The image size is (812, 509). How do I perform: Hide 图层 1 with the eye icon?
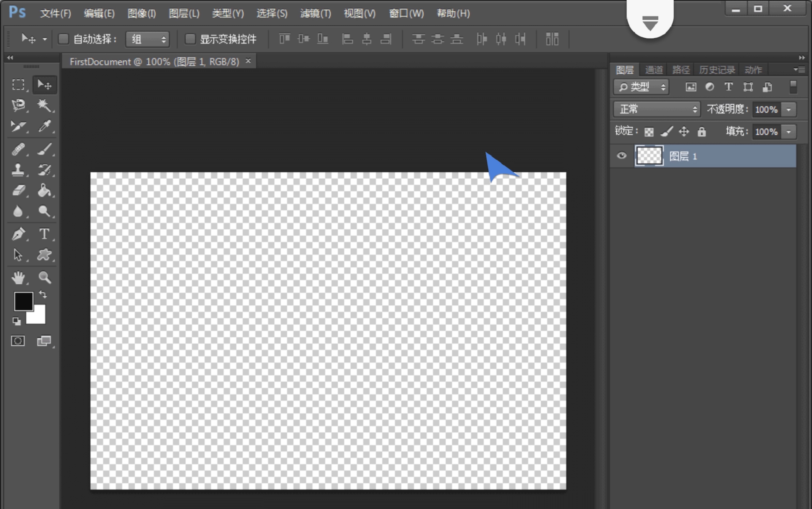tap(622, 156)
